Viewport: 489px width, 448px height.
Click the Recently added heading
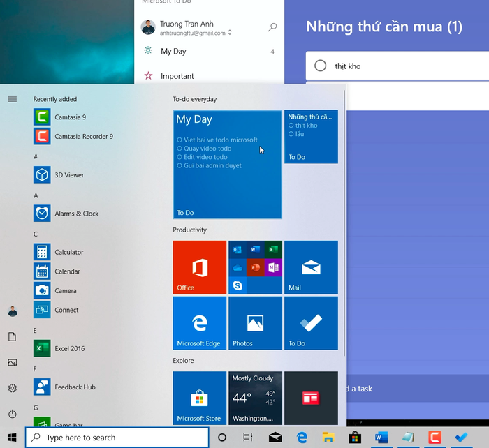click(x=55, y=99)
